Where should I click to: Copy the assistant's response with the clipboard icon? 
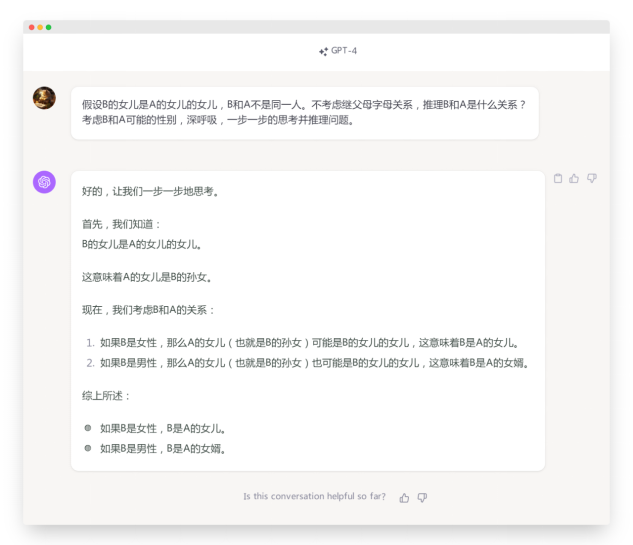point(558,178)
